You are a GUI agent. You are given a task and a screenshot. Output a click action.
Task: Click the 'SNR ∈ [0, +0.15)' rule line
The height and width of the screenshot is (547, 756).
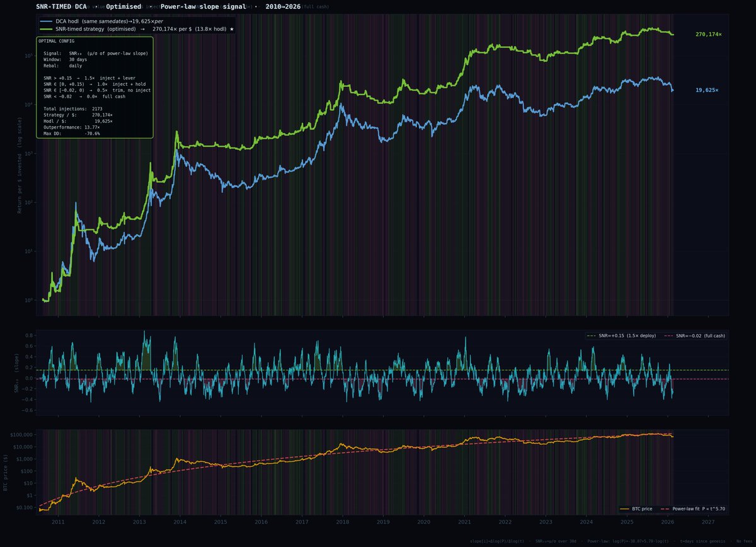point(94,84)
